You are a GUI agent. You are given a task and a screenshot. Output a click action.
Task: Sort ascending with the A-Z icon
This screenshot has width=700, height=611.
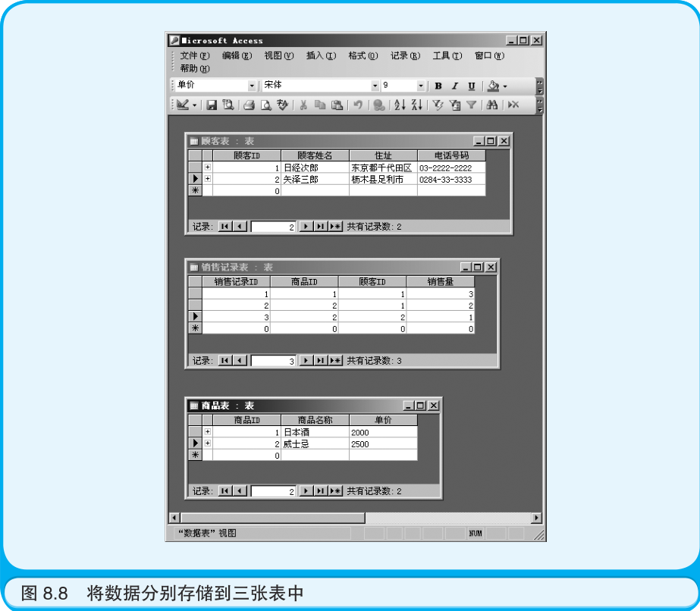[400, 105]
